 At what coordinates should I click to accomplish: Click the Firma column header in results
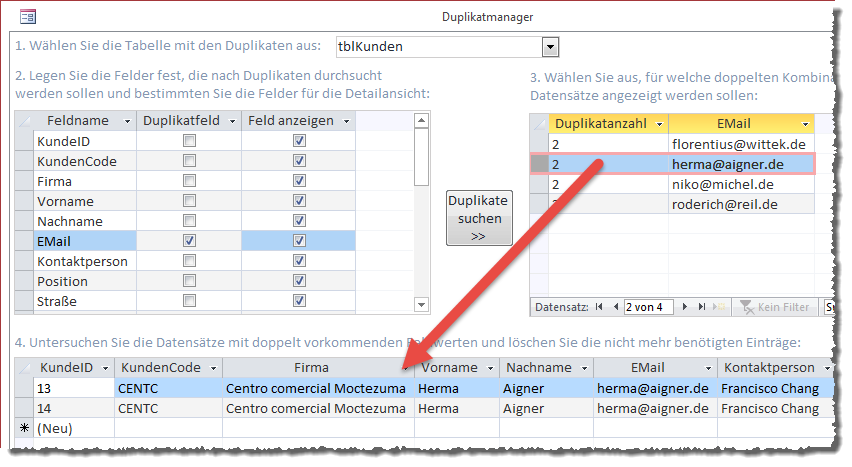(311, 368)
